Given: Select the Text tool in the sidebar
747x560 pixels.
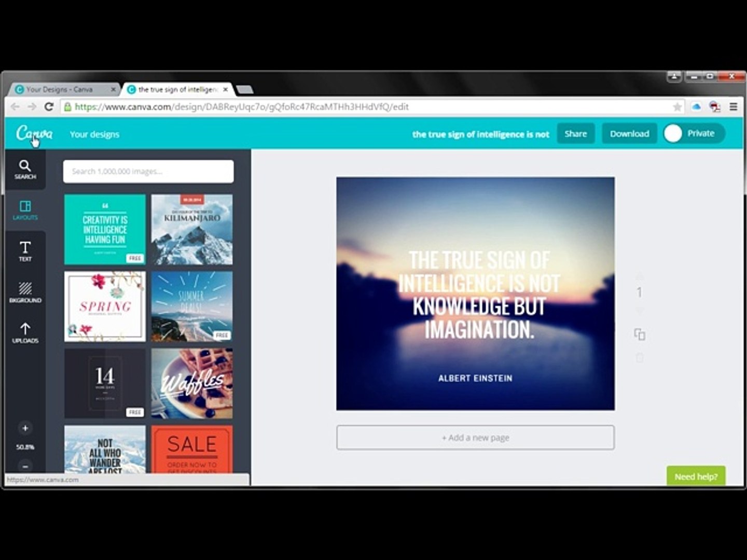Looking at the screenshot, I should (25, 251).
